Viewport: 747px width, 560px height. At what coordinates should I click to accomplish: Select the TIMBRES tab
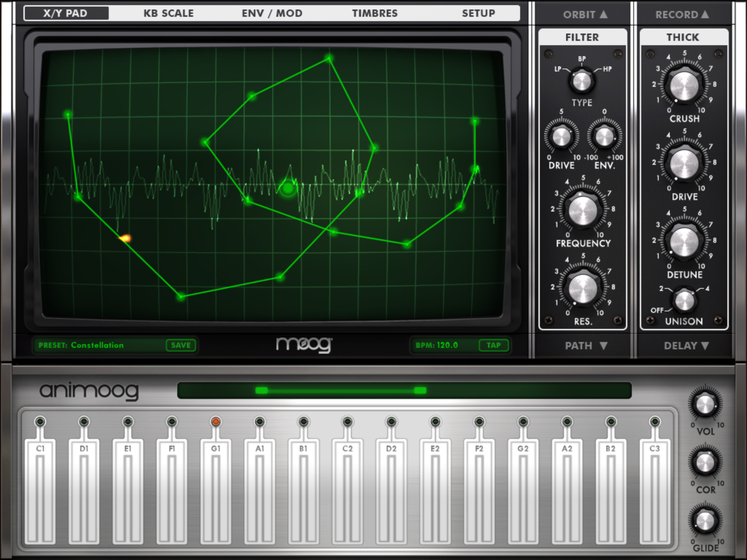click(375, 13)
